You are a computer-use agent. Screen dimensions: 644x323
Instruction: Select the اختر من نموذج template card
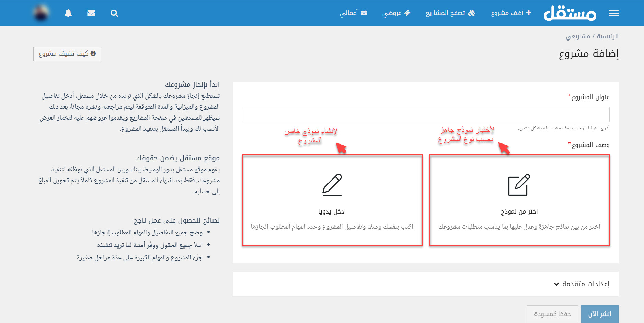click(520, 200)
